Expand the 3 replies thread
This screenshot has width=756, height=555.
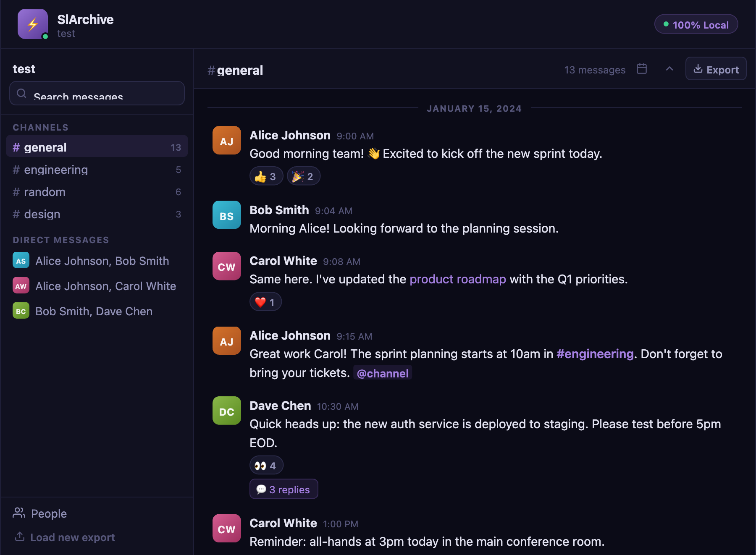(284, 489)
